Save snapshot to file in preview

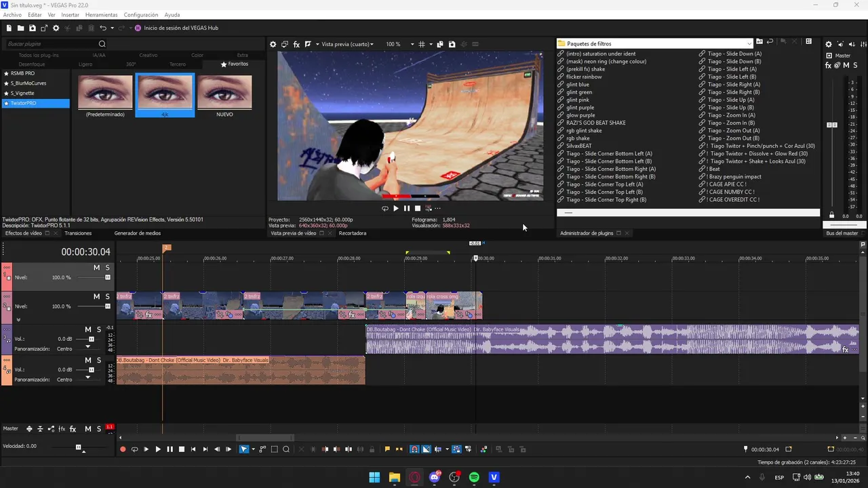pyautogui.click(x=452, y=44)
